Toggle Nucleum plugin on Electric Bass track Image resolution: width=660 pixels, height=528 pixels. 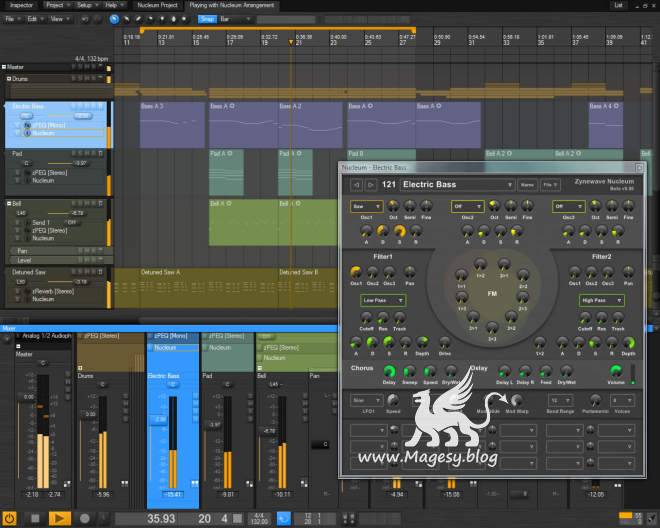(x=27, y=133)
